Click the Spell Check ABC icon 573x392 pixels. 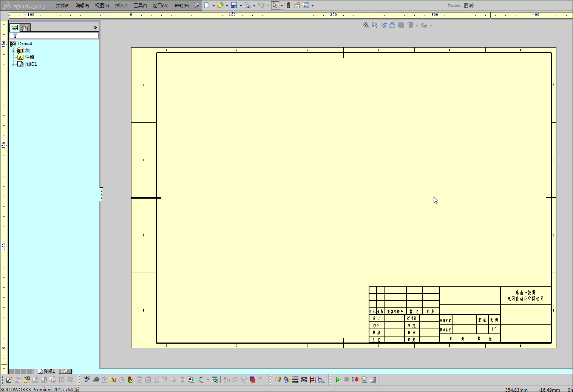tap(87, 380)
